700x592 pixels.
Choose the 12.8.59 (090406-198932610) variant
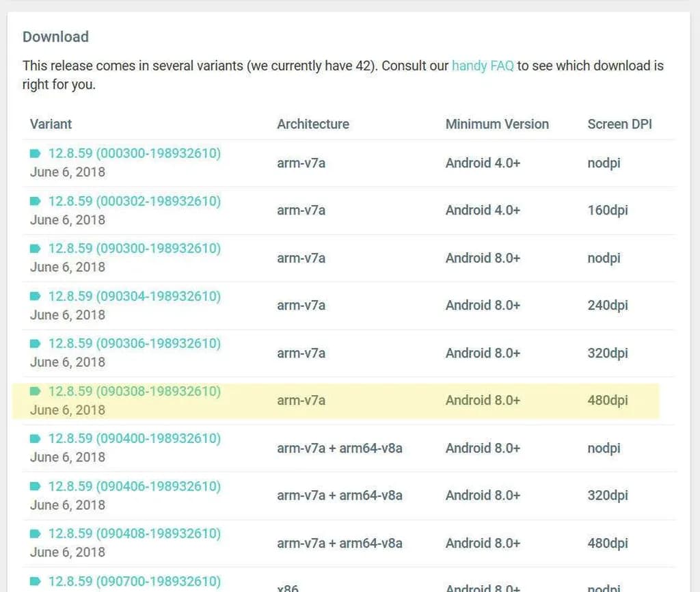[134, 487]
